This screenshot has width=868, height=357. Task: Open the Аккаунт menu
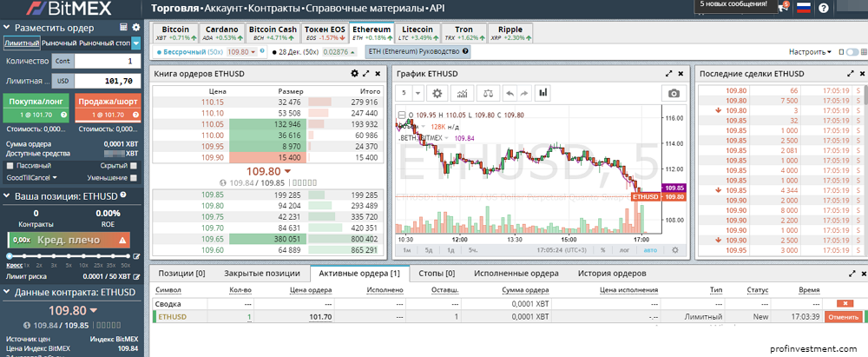[225, 9]
